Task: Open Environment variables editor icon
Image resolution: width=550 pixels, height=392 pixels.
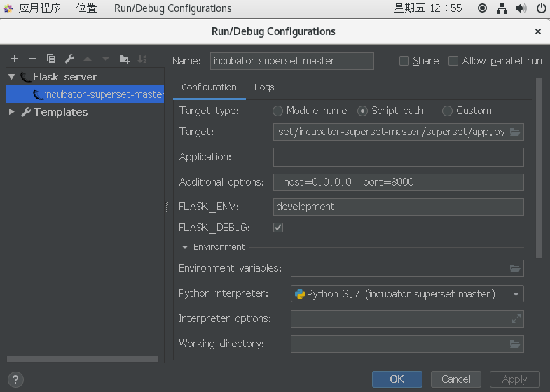Action: (515, 269)
